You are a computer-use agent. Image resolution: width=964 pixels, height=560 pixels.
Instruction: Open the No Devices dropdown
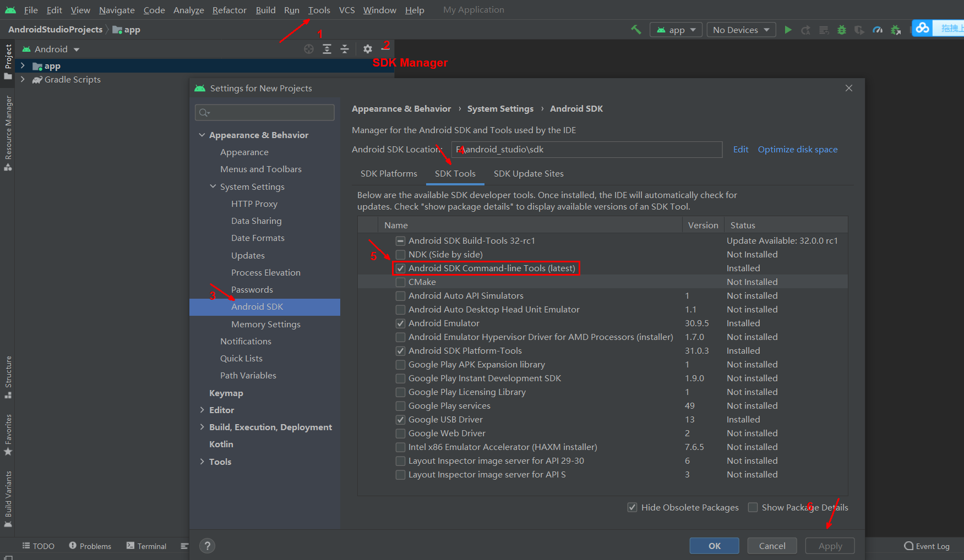click(x=741, y=30)
